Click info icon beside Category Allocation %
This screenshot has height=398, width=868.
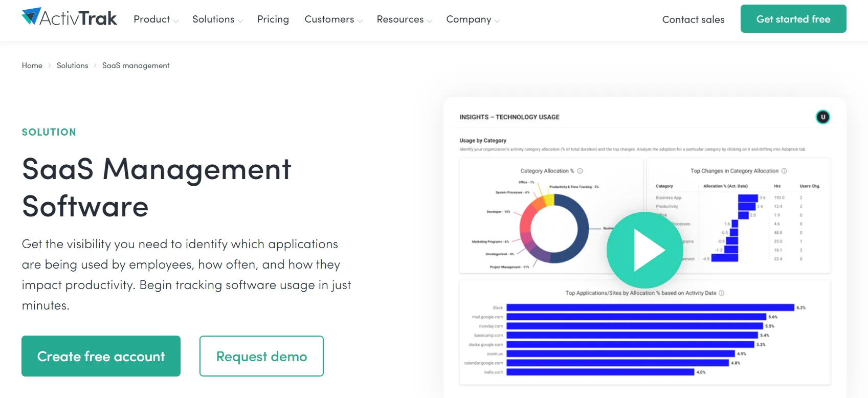[580, 171]
